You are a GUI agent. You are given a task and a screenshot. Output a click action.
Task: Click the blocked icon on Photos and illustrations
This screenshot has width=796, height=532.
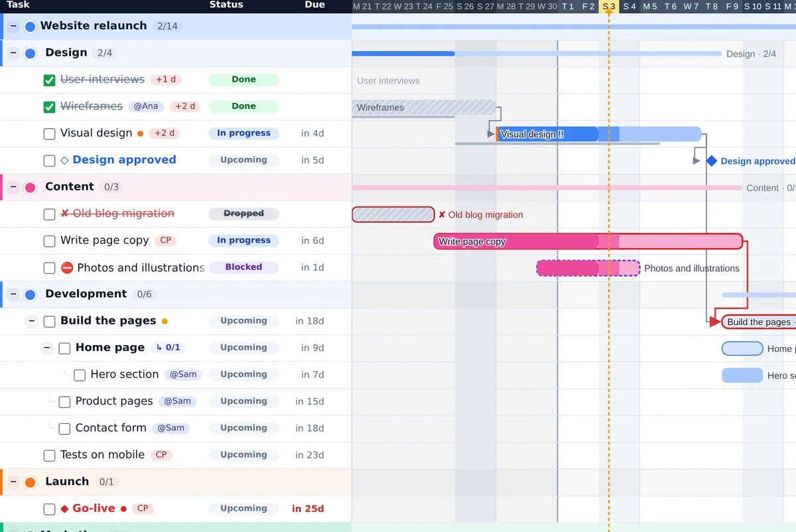67,267
